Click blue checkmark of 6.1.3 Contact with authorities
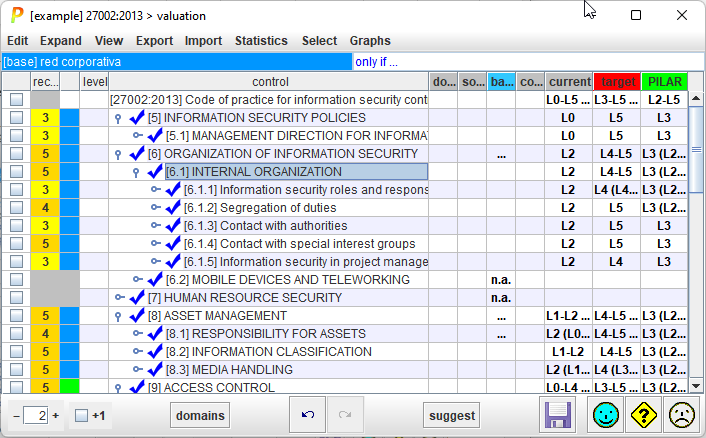The width and height of the screenshot is (706, 438). [173, 226]
